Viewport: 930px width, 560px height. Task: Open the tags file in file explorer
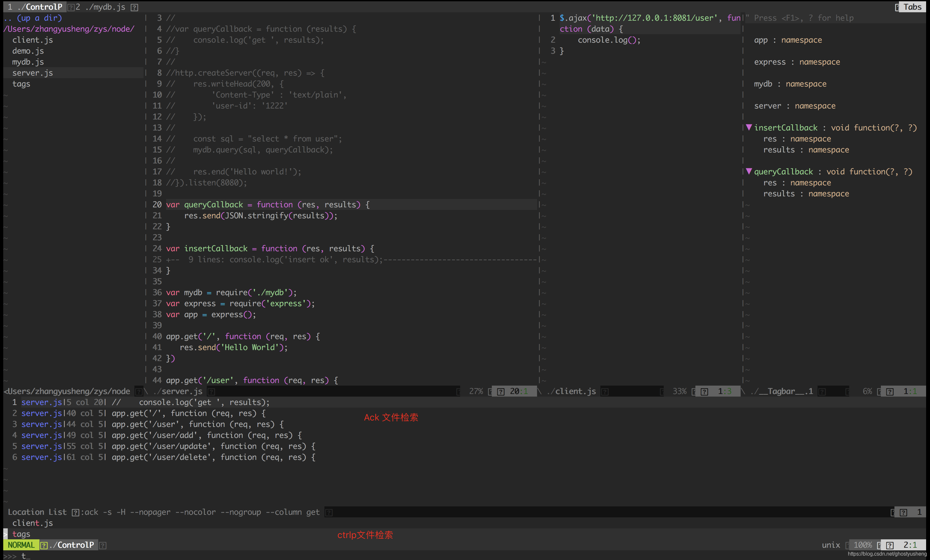[21, 84]
